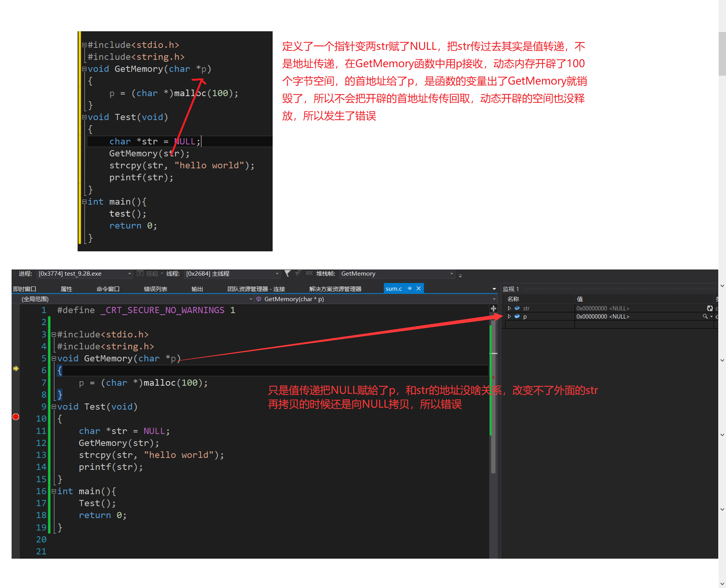Screen dimensions: 726x588
Task: Pin the sum.c tab
Action: pyautogui.click(x=410, y=288)
